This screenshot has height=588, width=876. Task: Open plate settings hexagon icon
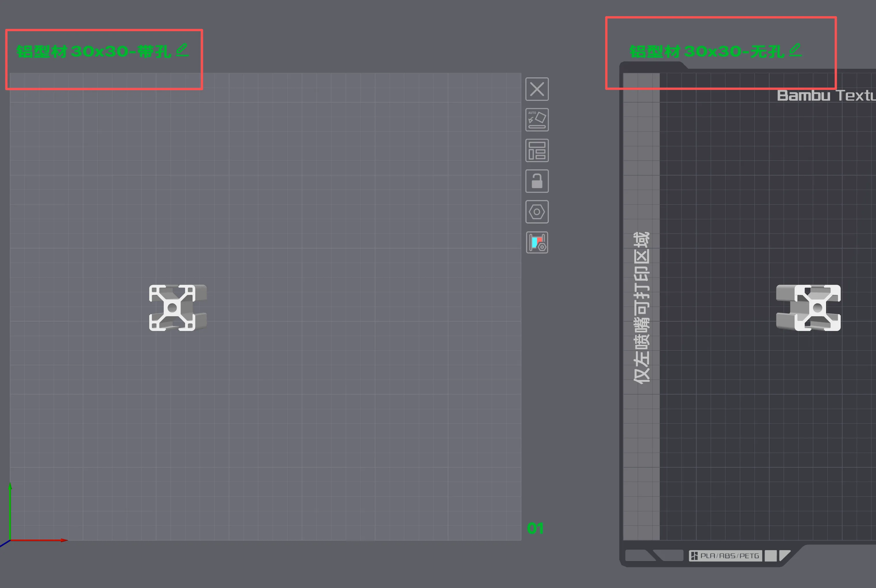[537, 212]
